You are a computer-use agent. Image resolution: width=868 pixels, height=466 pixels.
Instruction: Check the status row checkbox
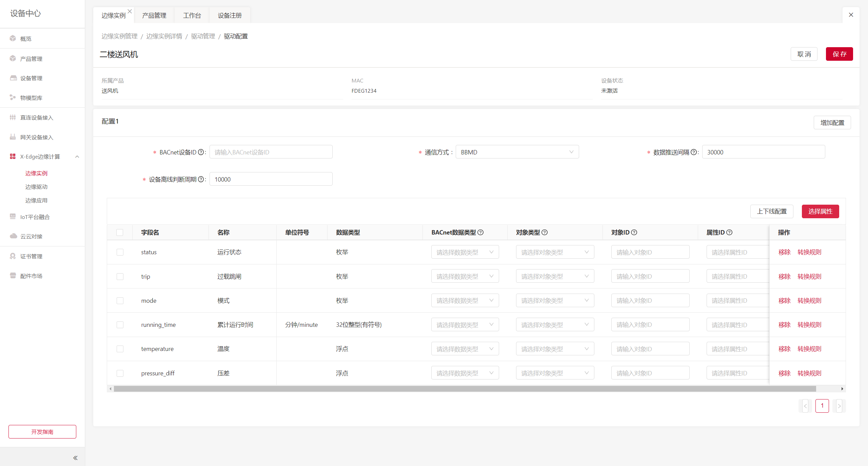tap(120, 252)
